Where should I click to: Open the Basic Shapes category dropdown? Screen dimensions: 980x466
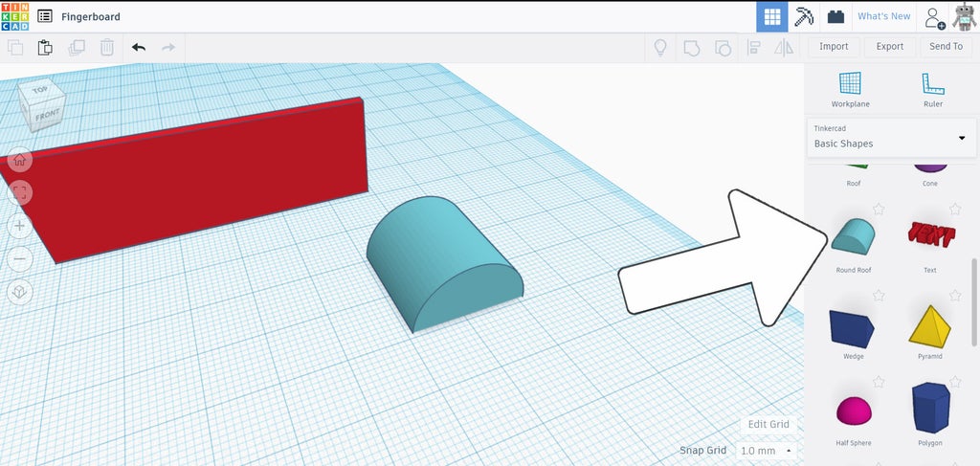892,138
